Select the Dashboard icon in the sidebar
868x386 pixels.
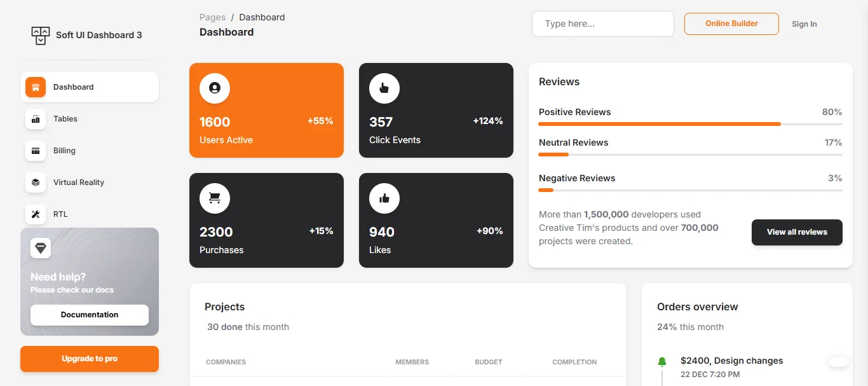pyautogui.click(x=35, y=86)
